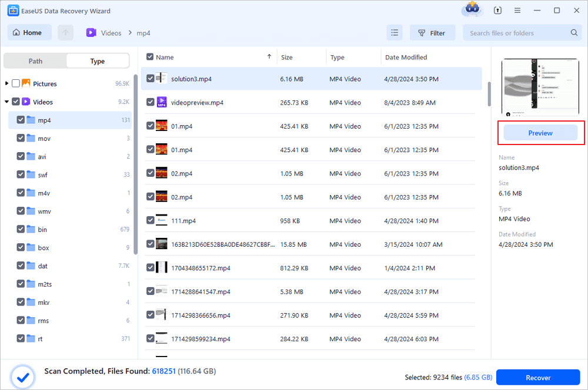Click the 6.85 GB selected size text
Screen dimensions: 588x390
478,377
